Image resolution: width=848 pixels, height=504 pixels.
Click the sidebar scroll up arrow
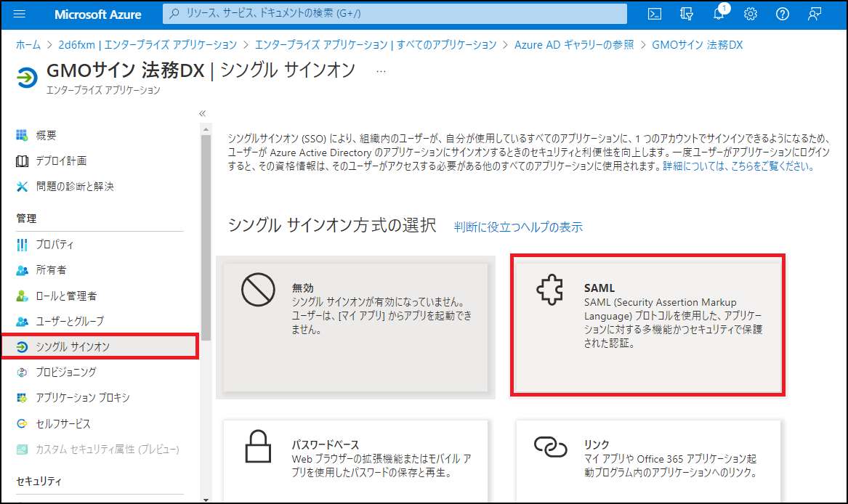coord(206,129)
